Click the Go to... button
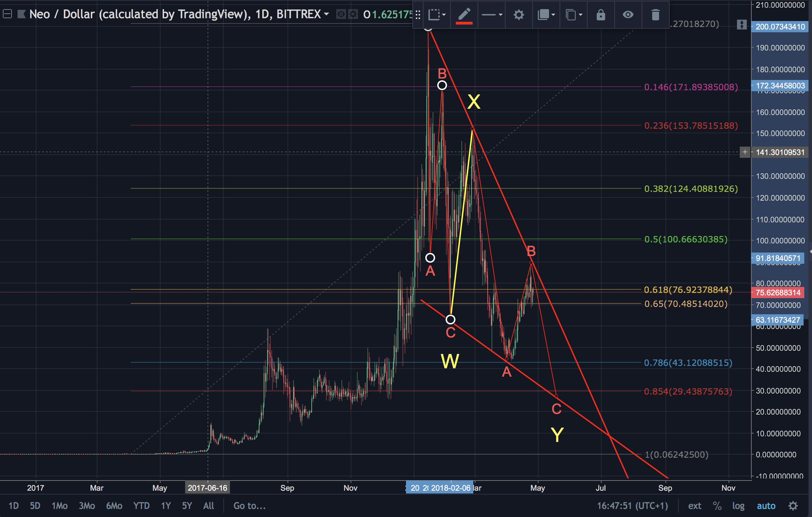 click(249, 506)
